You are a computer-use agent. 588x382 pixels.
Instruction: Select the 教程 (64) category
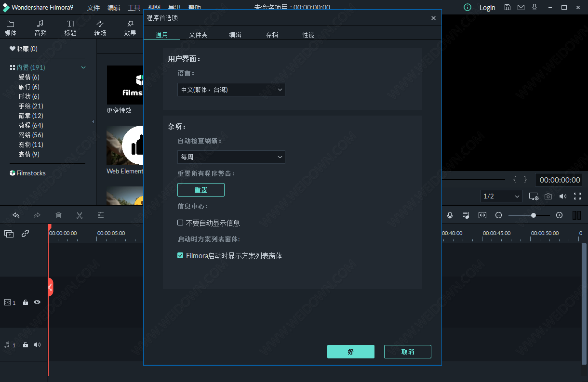pyautogui.click(x=31, y=125)
